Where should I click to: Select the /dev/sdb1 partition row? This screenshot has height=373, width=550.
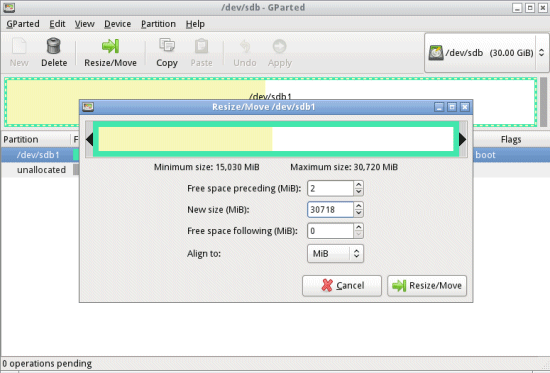pyautogui.click(x=275, y=155)
